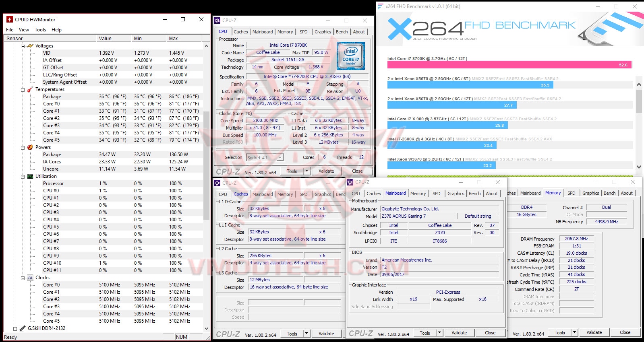The width and height of the screenshot is (644, 342).
Task: Click the Intel Core i7 8700K name field
Action: pos(288,45)
